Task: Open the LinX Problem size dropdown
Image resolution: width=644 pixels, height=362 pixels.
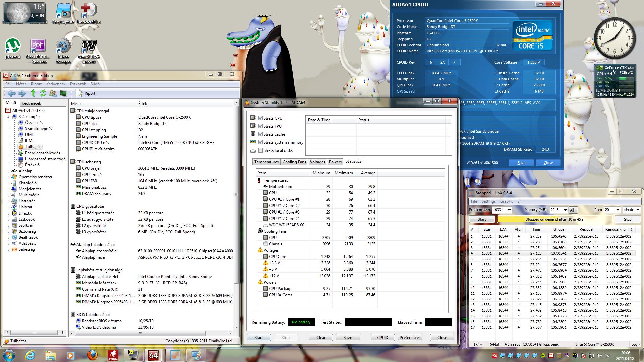Action: coord(509,210)
